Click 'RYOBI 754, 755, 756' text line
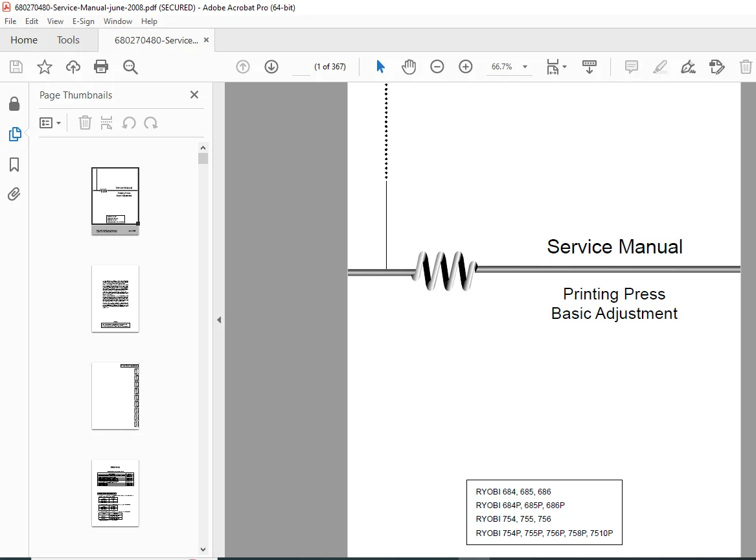The height and width of the screenshot is (560, 756). click(x=514, y=519)
